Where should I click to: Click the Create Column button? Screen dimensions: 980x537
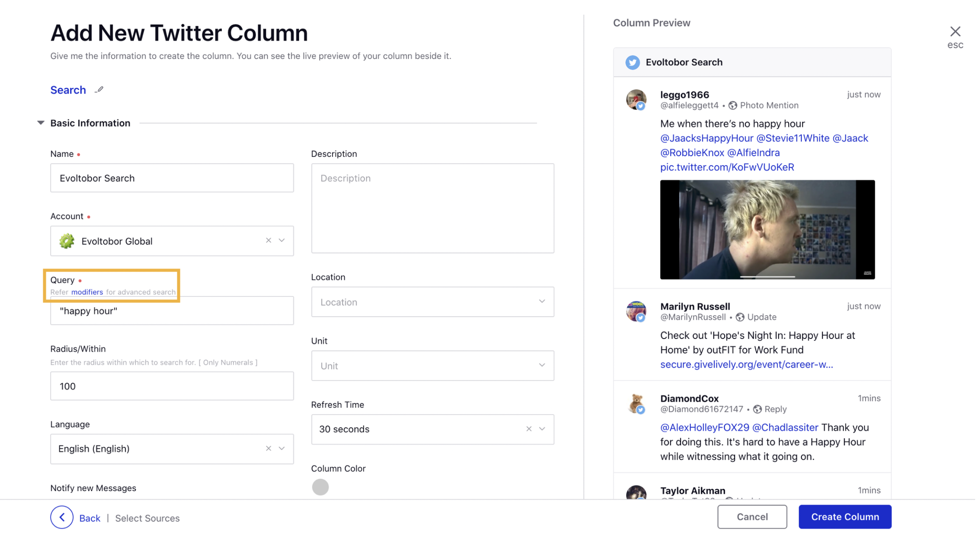[845, 517]
